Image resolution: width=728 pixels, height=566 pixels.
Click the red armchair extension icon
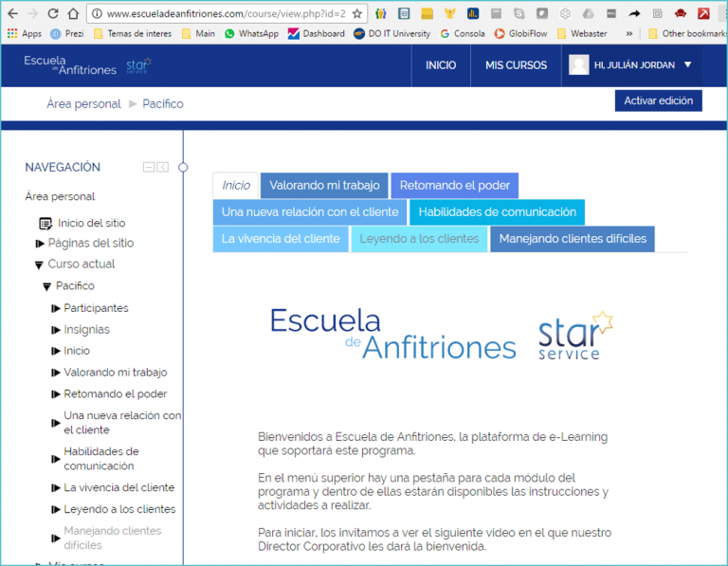pyautogui.click(x=681, y=13)
